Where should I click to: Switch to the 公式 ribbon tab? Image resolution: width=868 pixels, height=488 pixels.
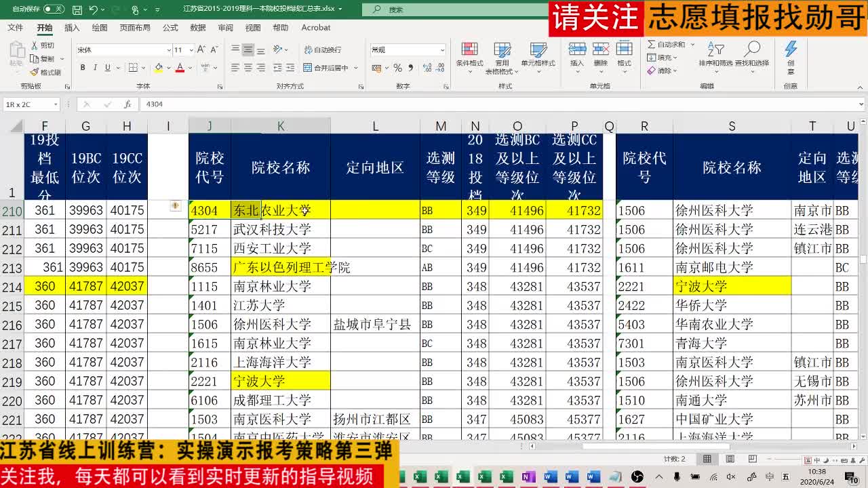(170, 28)
